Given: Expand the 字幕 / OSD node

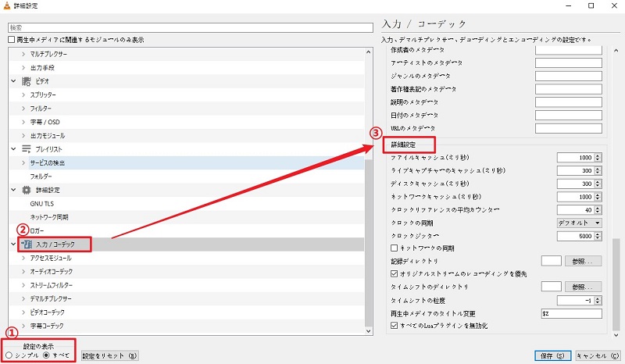Looking at the screenshot, I should [x=23, y=122].
